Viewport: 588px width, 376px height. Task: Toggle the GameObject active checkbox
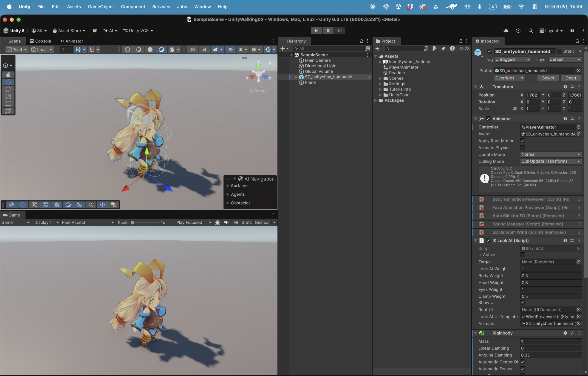[x=490, y=51]
